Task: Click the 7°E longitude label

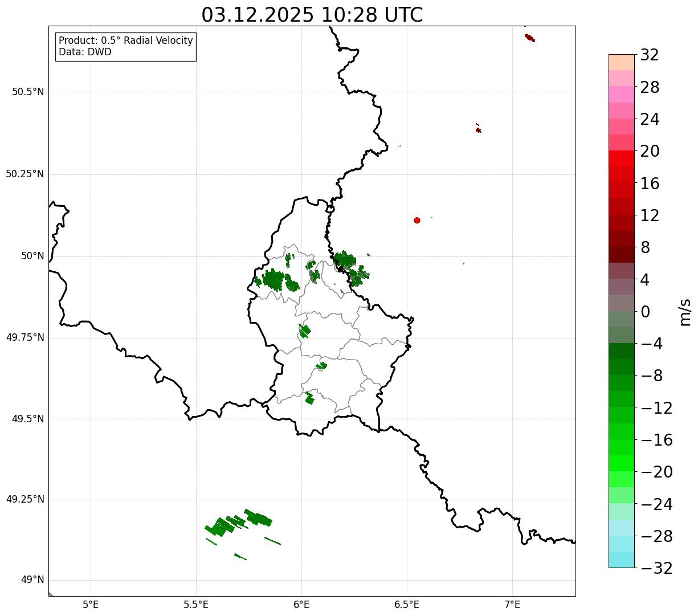Action: coord(512,604)
